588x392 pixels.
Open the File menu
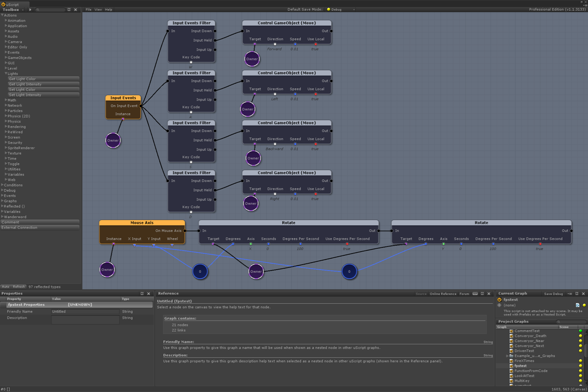point(88,10)
